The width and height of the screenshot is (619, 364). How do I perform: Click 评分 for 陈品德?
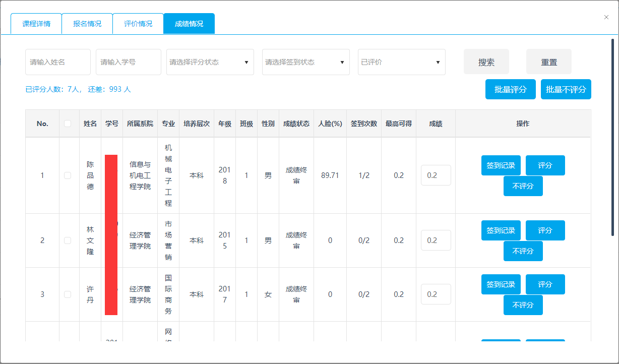(545, 165)
